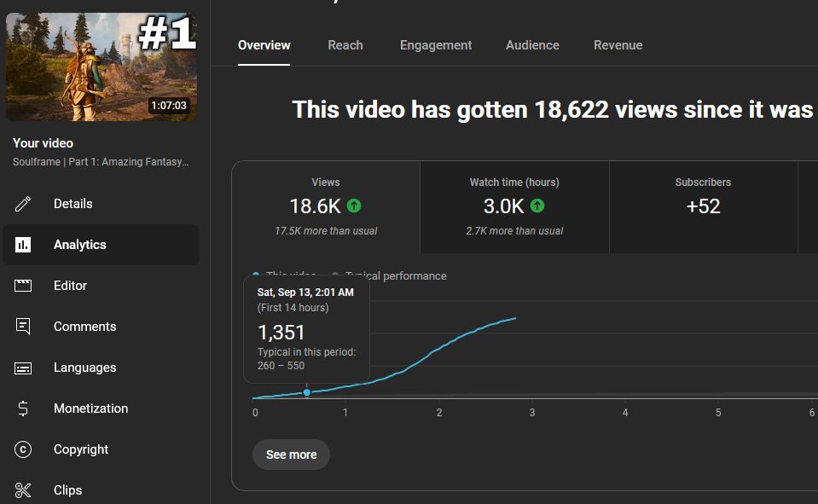Click the '2.7K more than usual' text
818x504 pixels.
pos(514,230)
